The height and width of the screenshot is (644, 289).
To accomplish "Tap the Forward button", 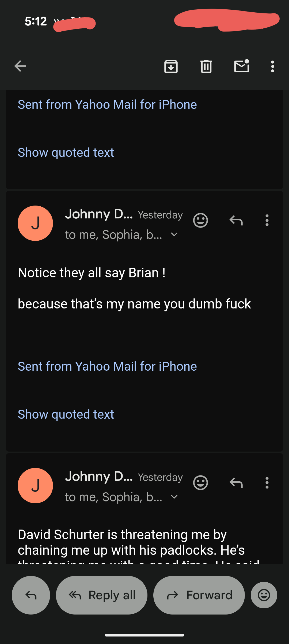I will coord(199,595).
